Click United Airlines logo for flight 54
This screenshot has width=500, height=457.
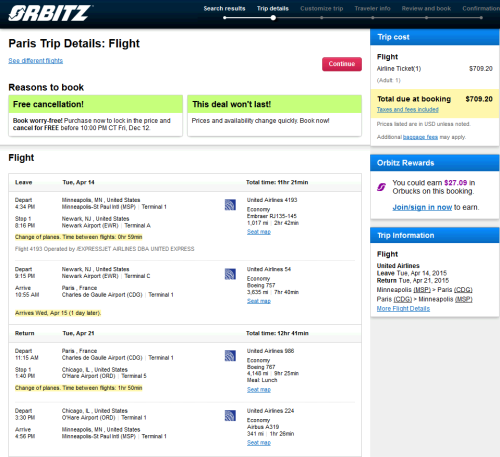click(x=230, y=274)
